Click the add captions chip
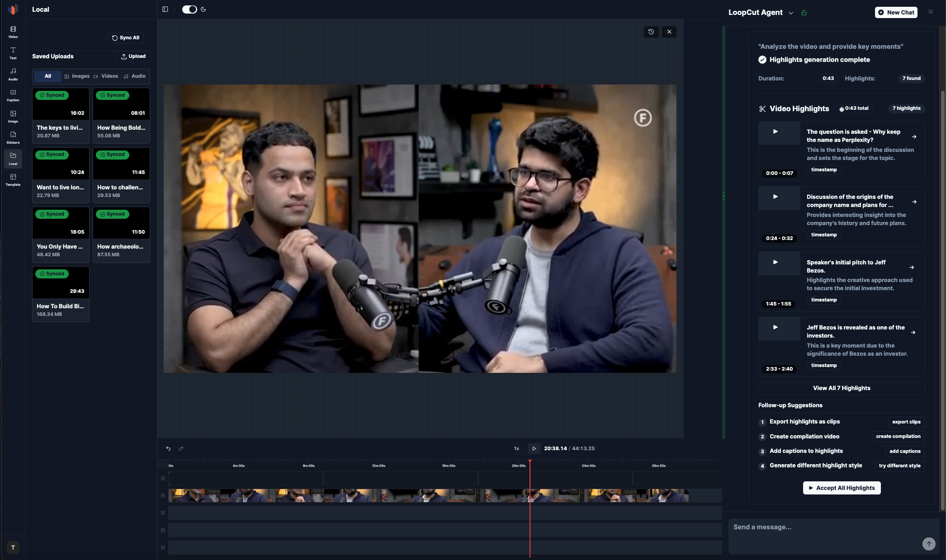The height and width of the screenshot is (560, 946). click(905, 451)
